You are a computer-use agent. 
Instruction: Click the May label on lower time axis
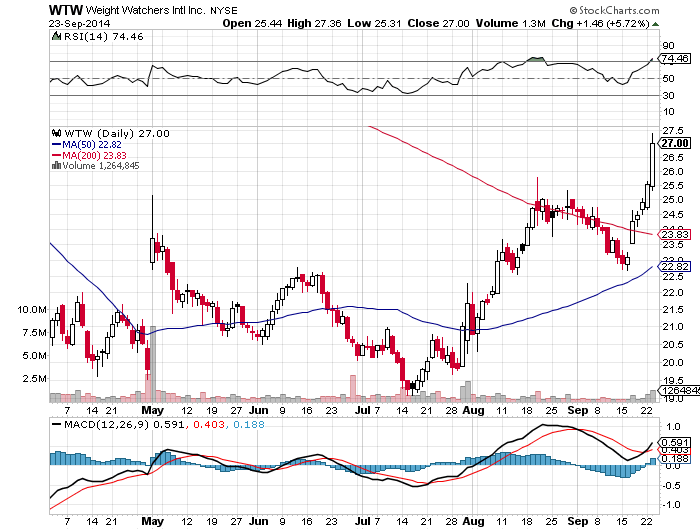pos(152,521)
